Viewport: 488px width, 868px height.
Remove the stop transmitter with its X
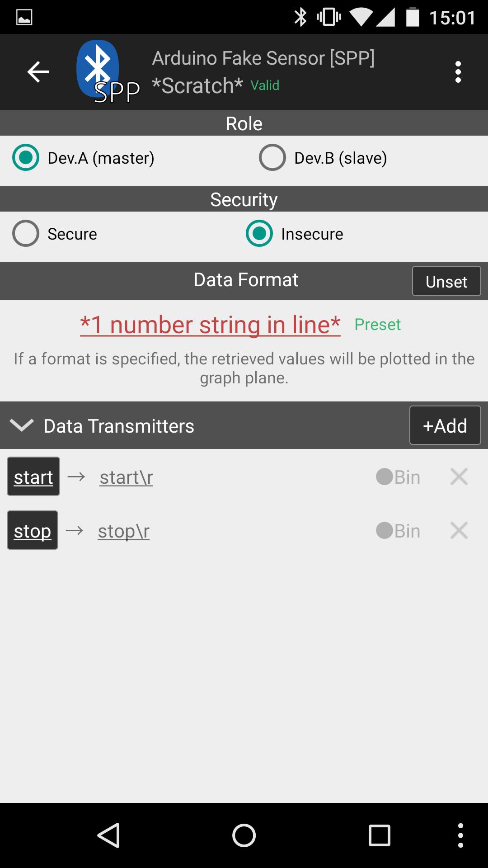point(459,530)
